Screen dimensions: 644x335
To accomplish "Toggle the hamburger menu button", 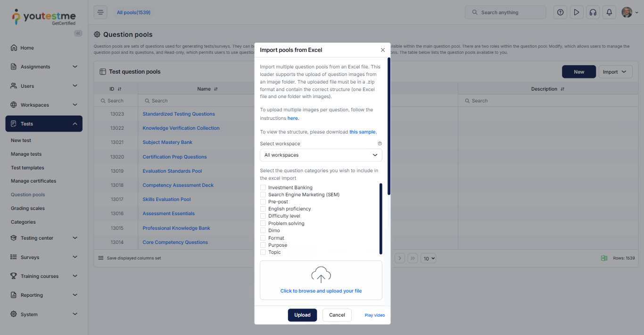I will 100,12.
